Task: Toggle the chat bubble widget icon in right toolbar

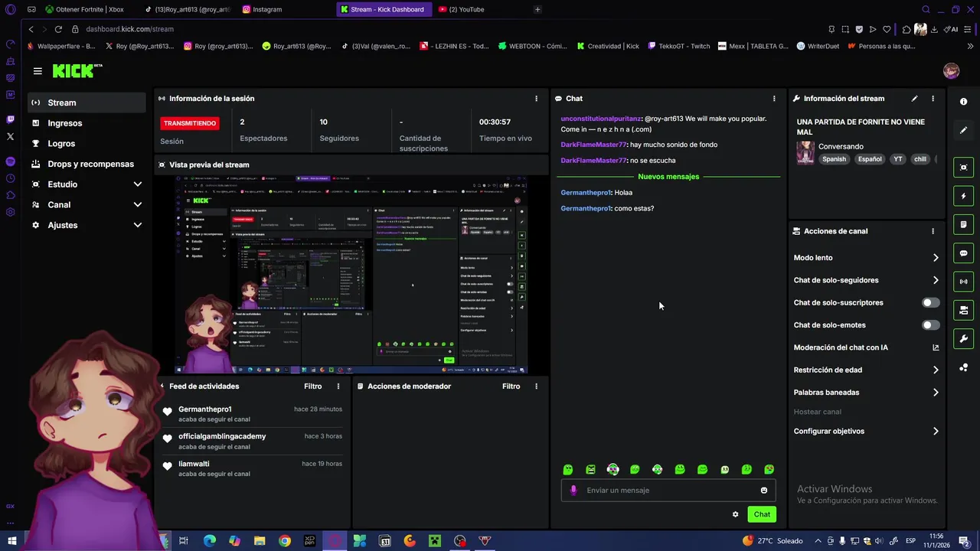Action: click(963, 253)
